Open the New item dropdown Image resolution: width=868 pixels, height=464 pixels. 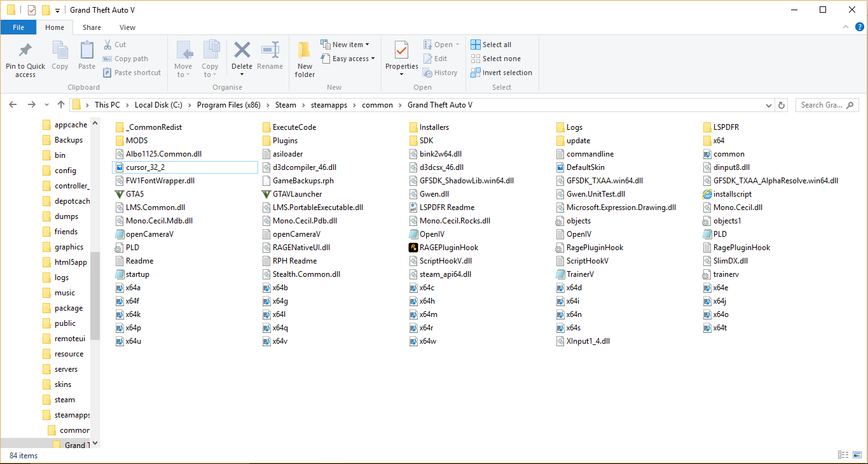345,45
